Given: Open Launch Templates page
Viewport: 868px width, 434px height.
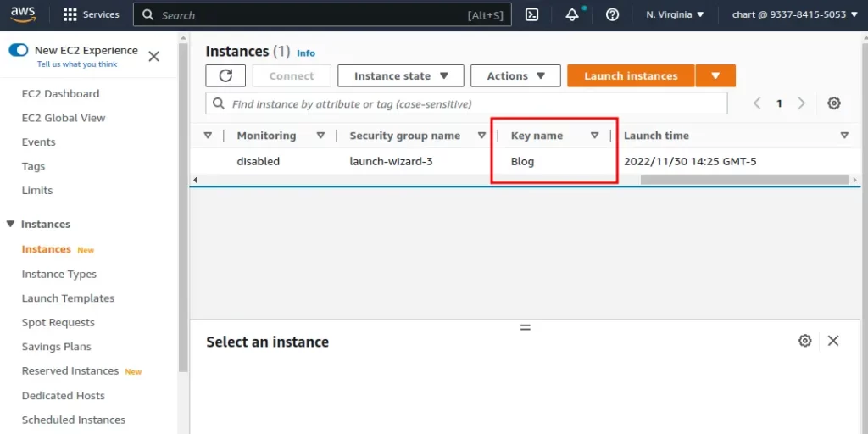Looking at the screenshot, I should (68, 298).
